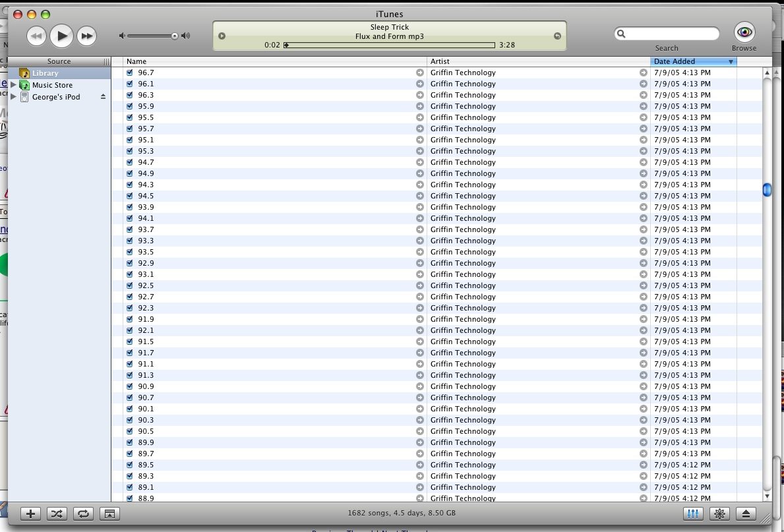Select George's iPod in the Source list
Image resolution: width=784 pixels, height=532 pixels.
[x=59, y=97]
